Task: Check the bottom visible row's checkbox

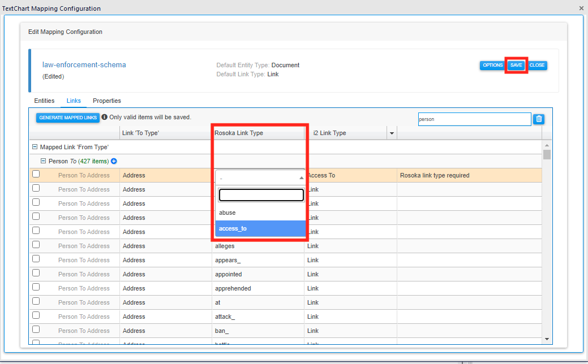Action: (36, 331)
